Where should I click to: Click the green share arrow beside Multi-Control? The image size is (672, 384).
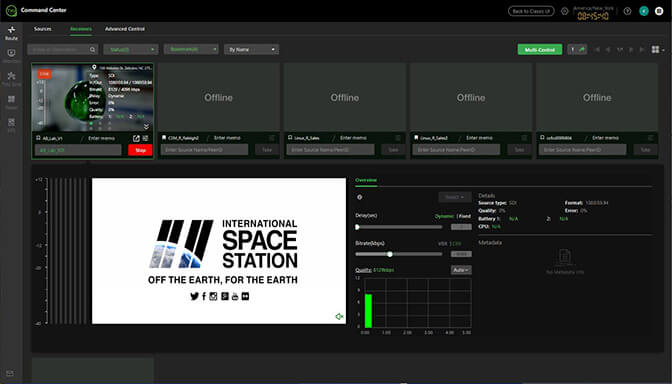point(582,50)
